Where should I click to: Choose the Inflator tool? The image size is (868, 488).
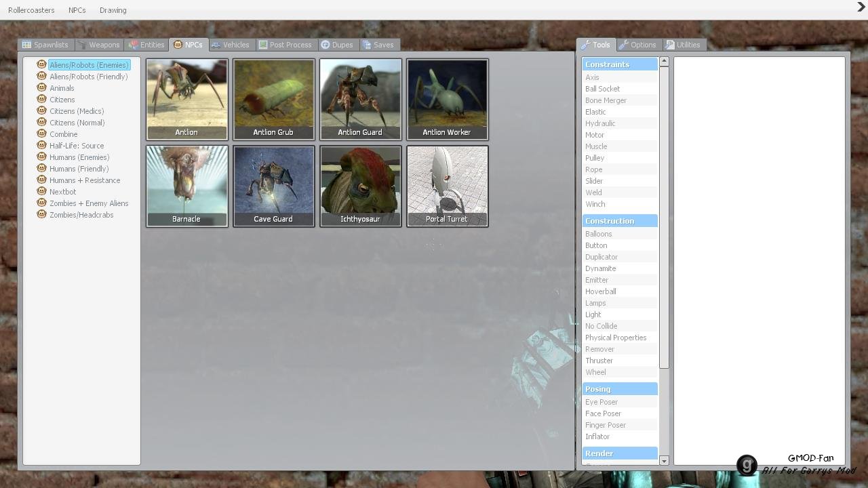(620, 436)
